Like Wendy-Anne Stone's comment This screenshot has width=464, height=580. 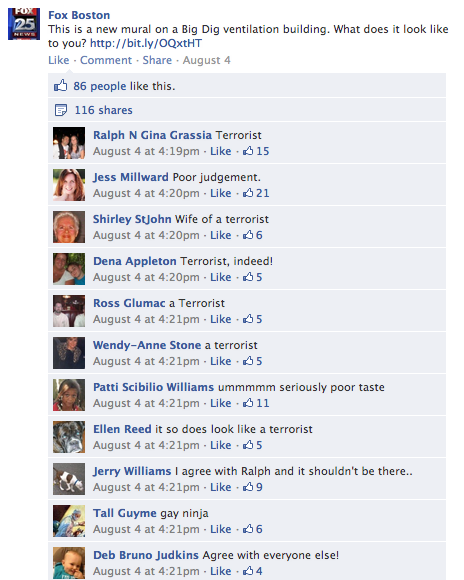pos(221,361)
